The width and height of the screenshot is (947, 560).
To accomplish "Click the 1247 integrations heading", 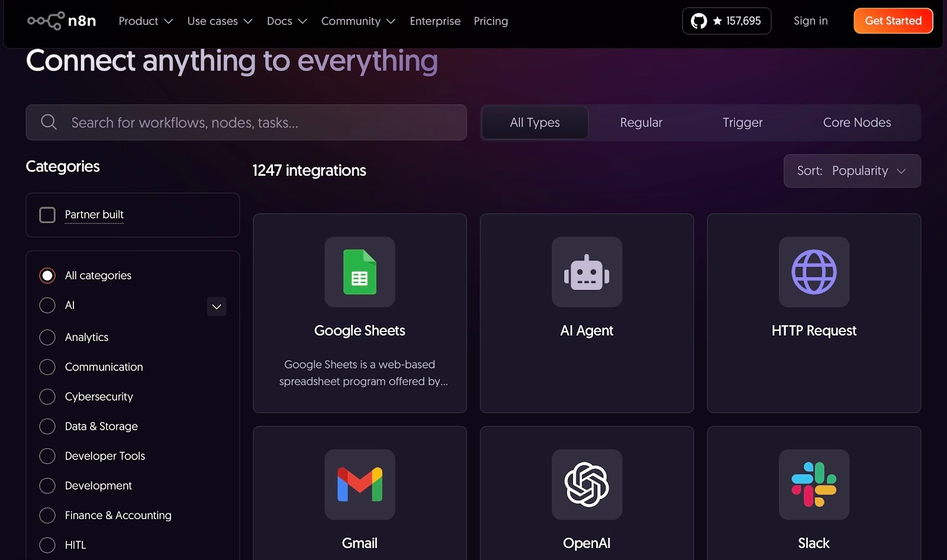I will 310,170.
